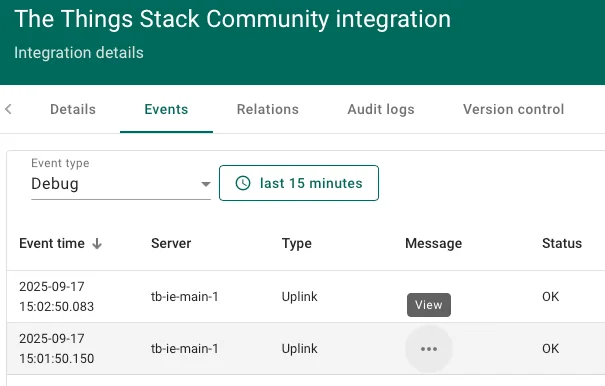Click the sort descending arrow icon
605x386 pixels.
point(97,244)
